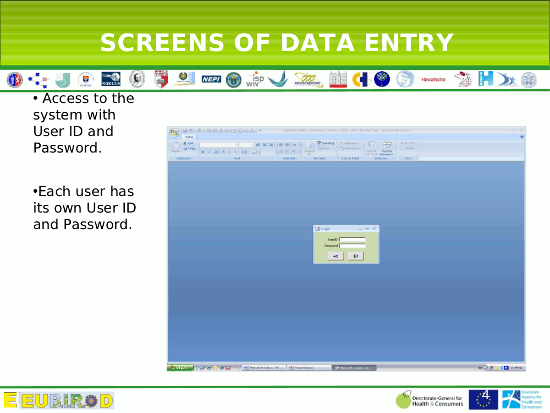Open the Office button menu
Image resolution: width=550 pixels, height=413 pixels.
click(174, 133)
